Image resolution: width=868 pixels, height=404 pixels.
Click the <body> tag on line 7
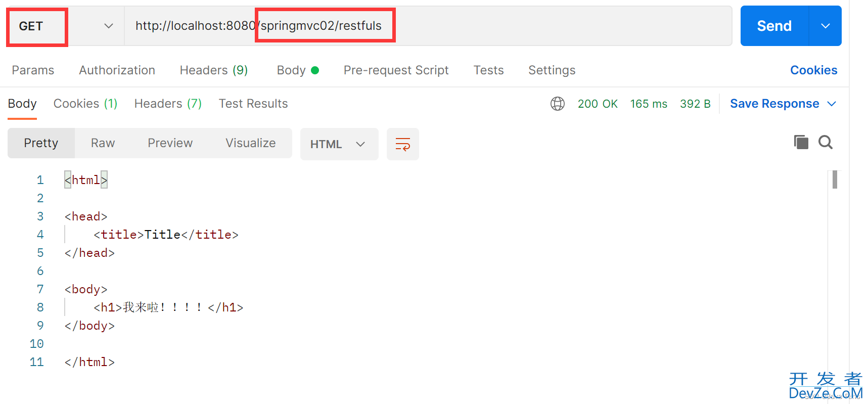86,289
